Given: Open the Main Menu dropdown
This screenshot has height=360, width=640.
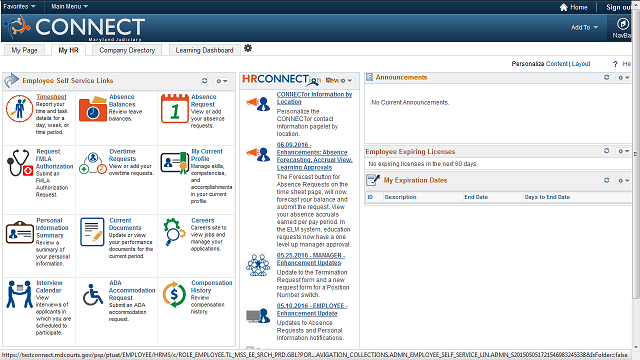Looking at the screenshot, I should 69,7.
